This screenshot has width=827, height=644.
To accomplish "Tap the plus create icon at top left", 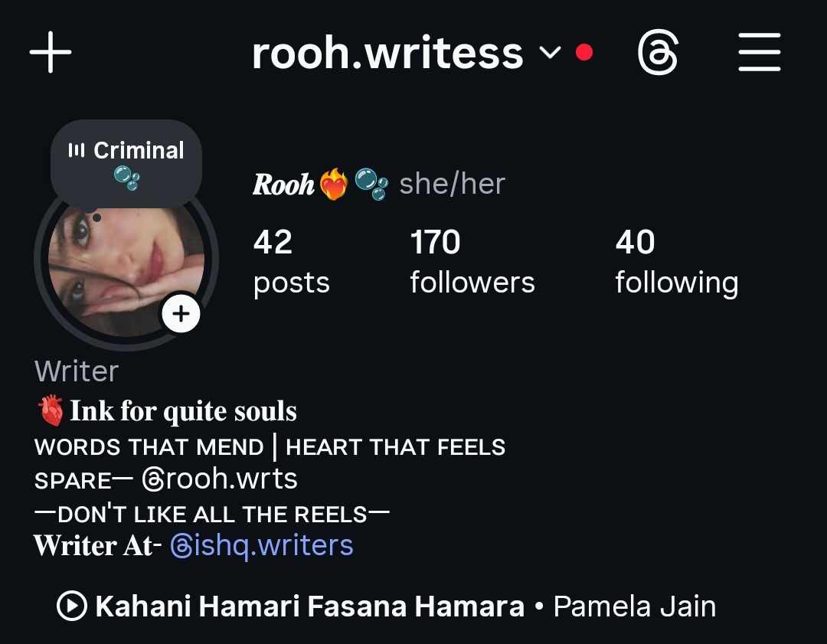I will (51, 52).
